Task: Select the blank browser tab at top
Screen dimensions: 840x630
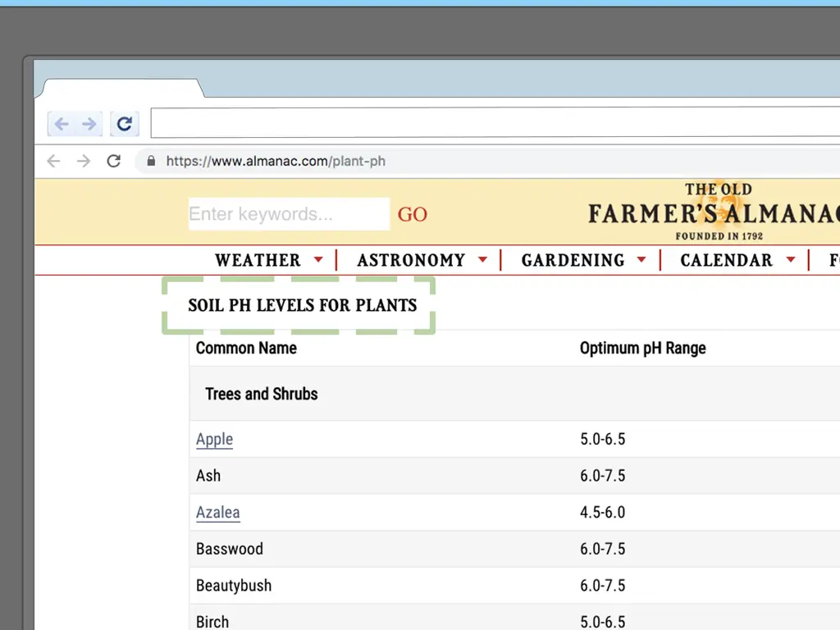Action: [x=123, y=89]
